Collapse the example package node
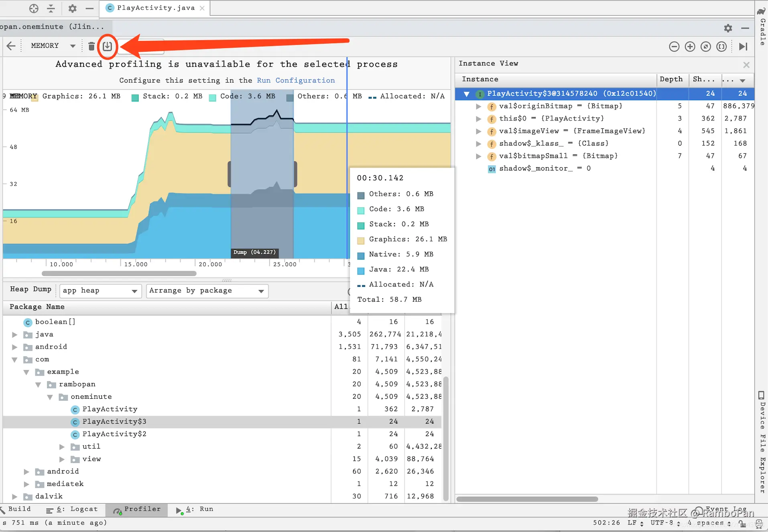Viewport: 768px width, 532px height. click(26, 372)
